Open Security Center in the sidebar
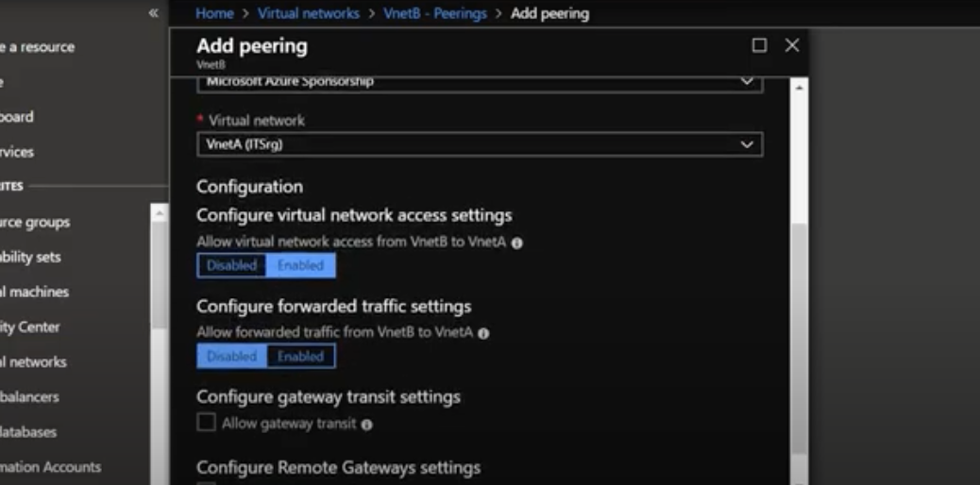Viewport: 980px width, 485px height. [30, 326]
